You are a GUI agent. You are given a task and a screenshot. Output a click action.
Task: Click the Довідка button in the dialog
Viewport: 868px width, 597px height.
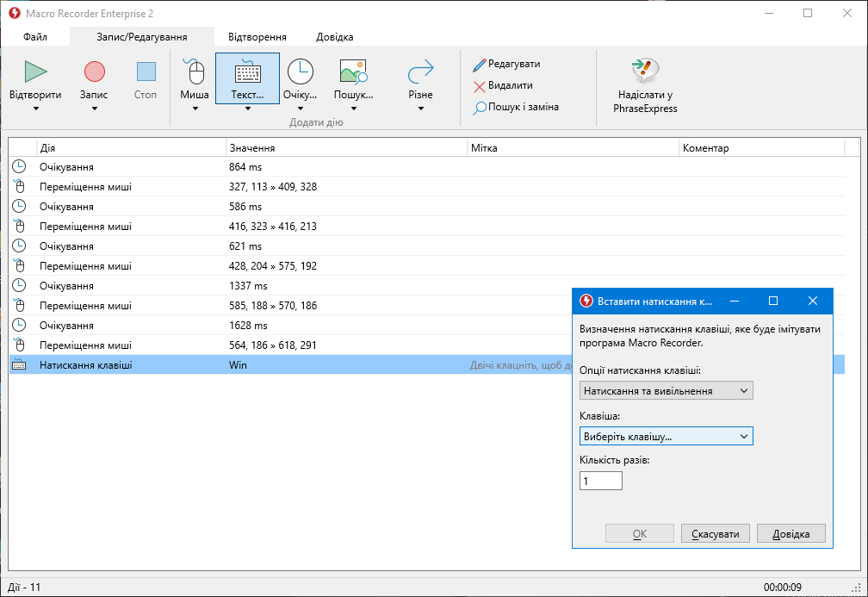pyautogui.click(x=791, y=534)
